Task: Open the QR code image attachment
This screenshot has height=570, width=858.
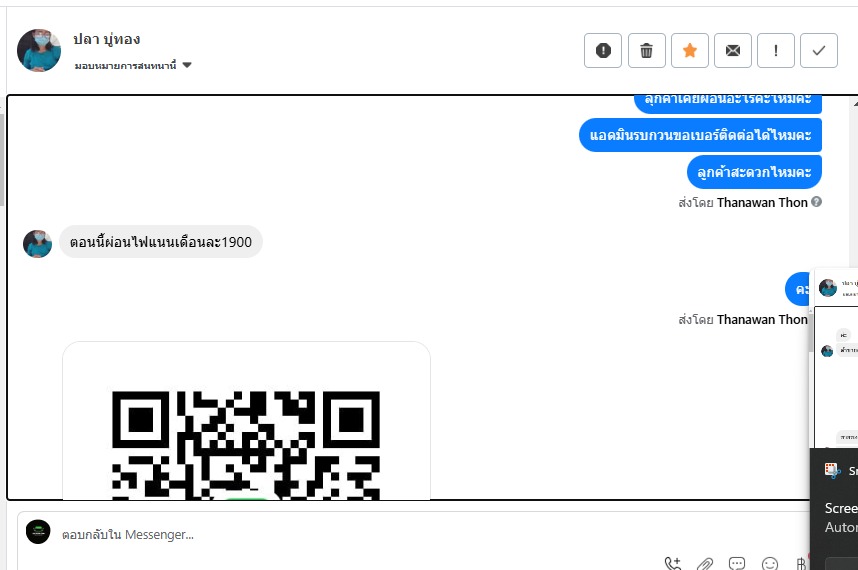Action: click(x=246, y=421)
